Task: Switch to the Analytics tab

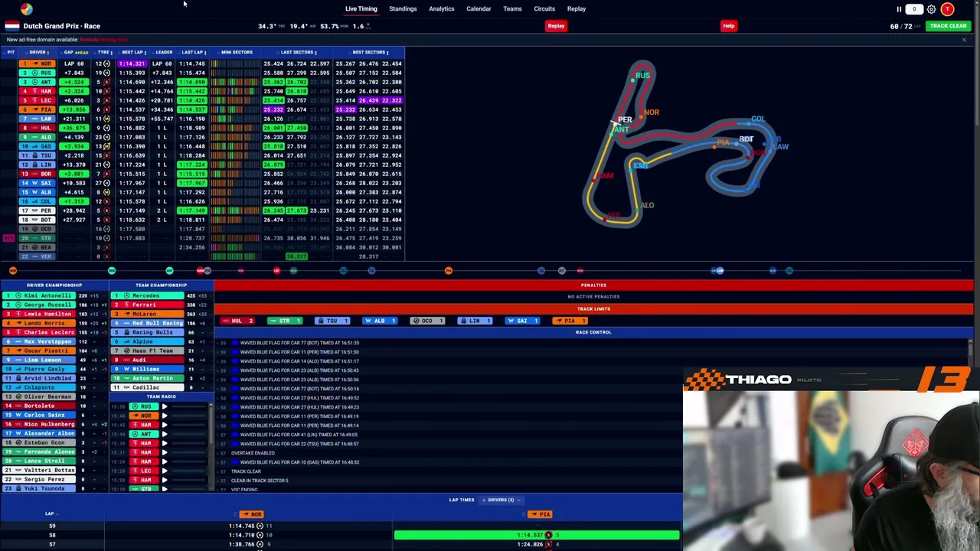Action: point(442,9)
